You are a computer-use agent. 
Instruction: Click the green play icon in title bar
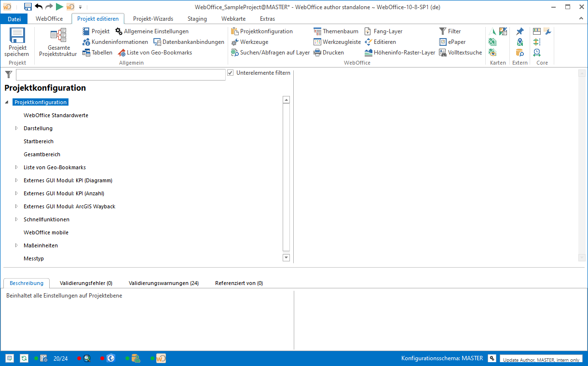(x=59, y=7)
